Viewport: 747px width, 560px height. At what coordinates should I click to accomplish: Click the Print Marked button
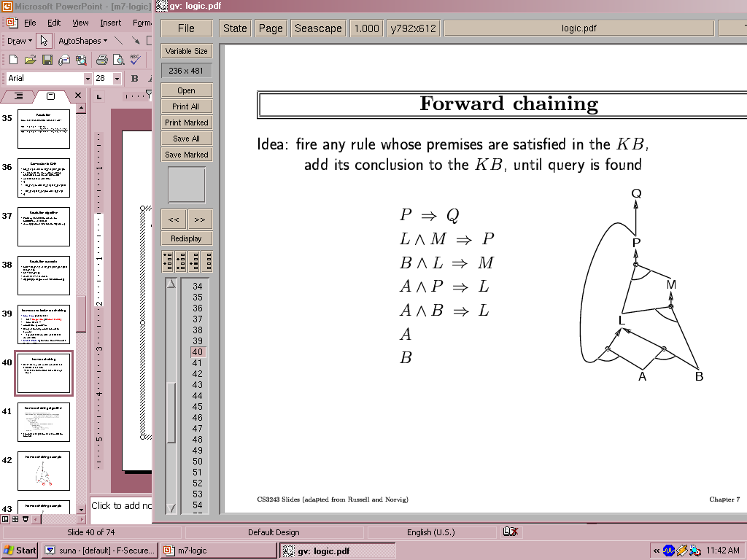pyautogui.click(x=187, y=122)
